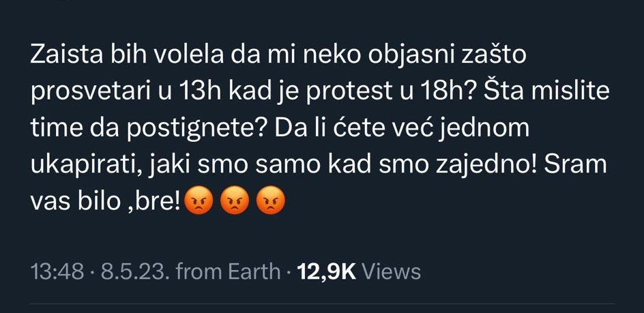Click the word "Sram" in the tweet
Viewport: 644px width, 313px height.
[x=581, y=165]
